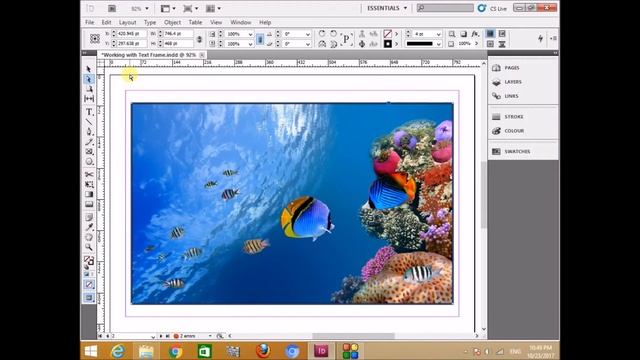The width and height of the screenshot is (640, 360).
Task: Select the Page tool
Action: click(x=89, y=89)
